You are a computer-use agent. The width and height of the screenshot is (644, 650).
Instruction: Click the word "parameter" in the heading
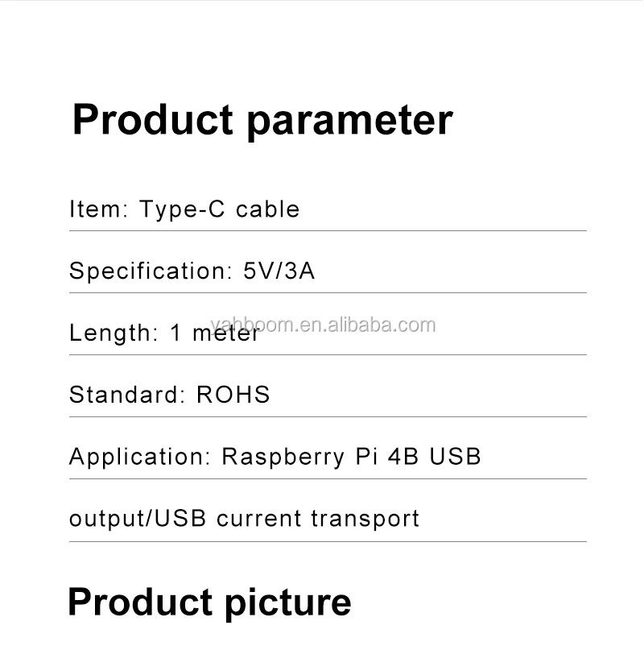coord(349,121)
